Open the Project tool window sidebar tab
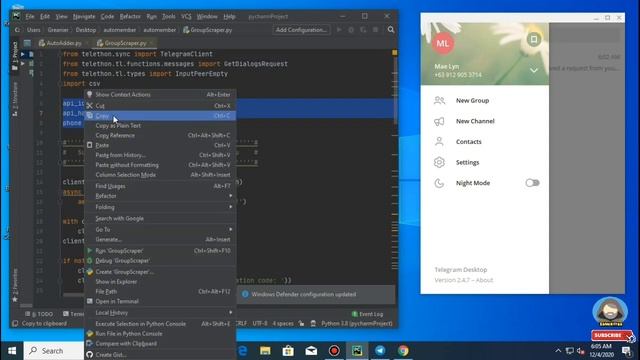Screen dimensions: 640x360 pyautogui.click(x=15, y=56)
